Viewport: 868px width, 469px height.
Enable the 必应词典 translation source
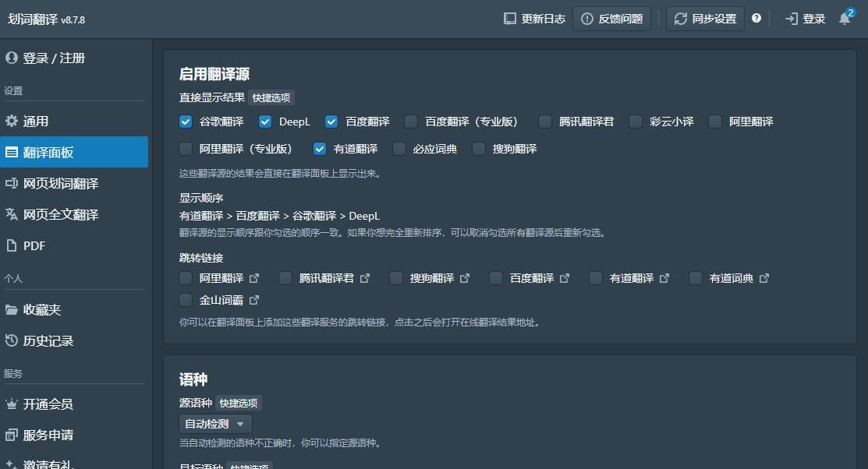tap(399, 149)
